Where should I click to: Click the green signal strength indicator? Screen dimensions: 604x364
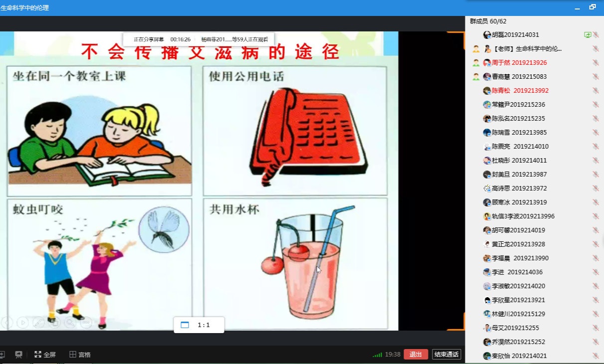(x=377, y=355)
